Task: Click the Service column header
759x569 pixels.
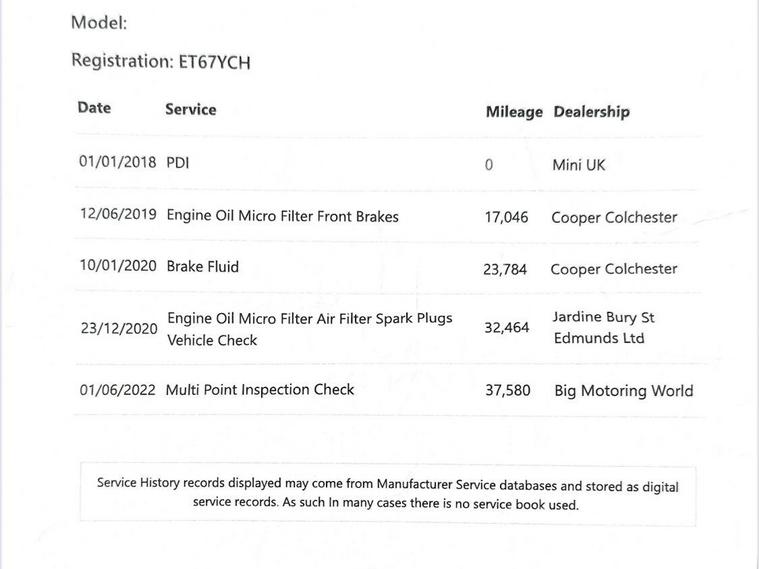Action: [190, 109]
